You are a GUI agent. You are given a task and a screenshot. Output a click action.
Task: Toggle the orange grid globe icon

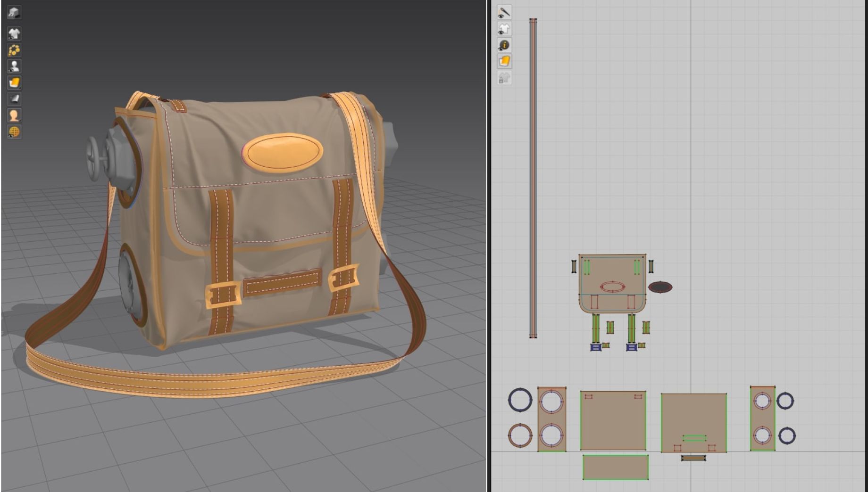pyautogui.click(x=14, y=131)
